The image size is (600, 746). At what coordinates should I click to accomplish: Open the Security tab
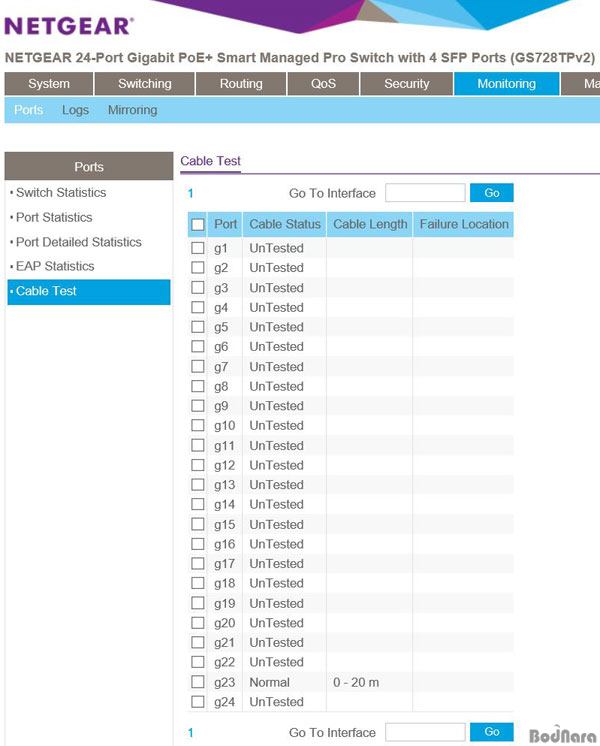tap(406, 84)
